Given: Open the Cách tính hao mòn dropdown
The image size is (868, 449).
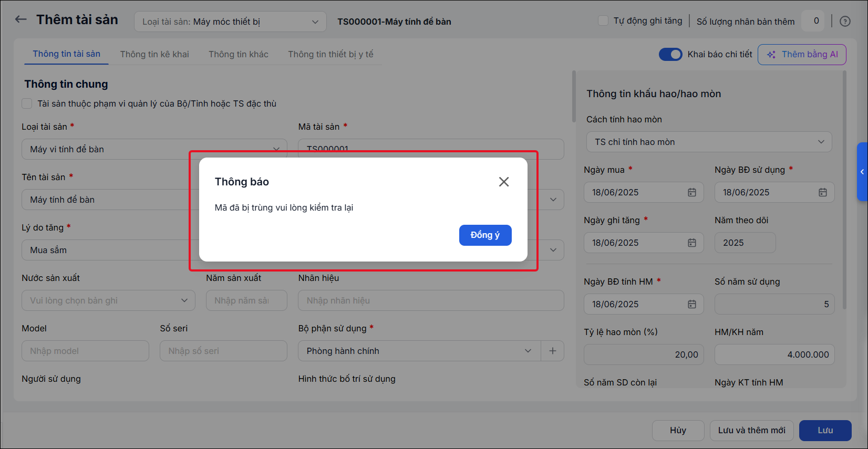Looking at the screenshot, I should point(709,142).
